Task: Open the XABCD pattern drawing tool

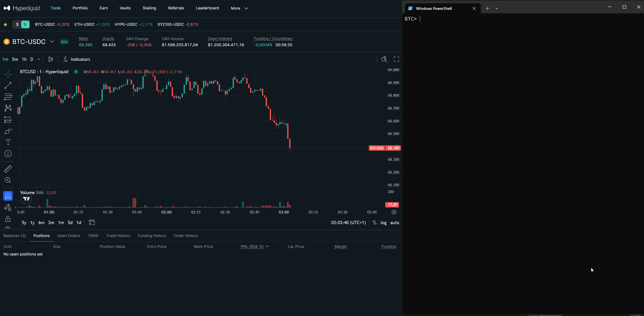Action: point(8,108)
